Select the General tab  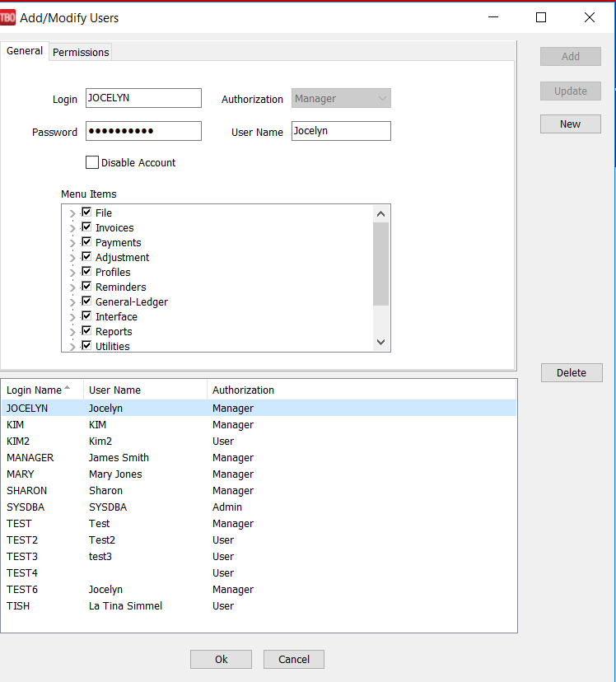coord(25,51)
